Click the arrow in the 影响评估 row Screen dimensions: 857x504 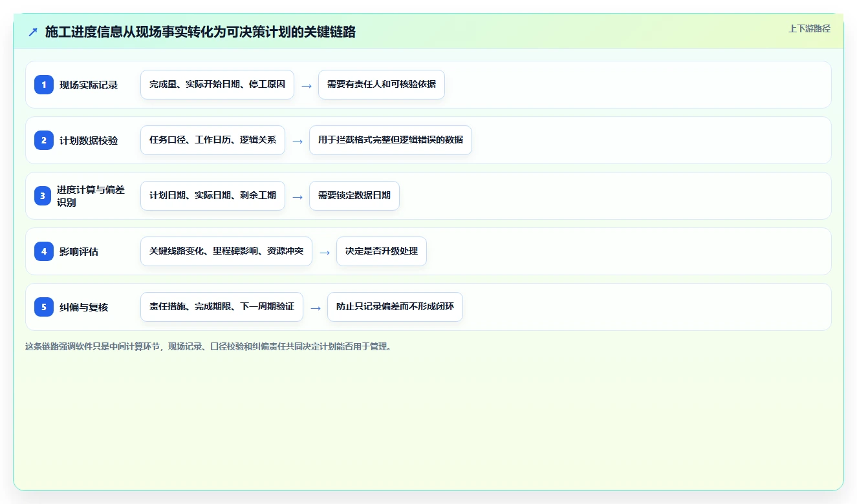click(x=325, y=252)
